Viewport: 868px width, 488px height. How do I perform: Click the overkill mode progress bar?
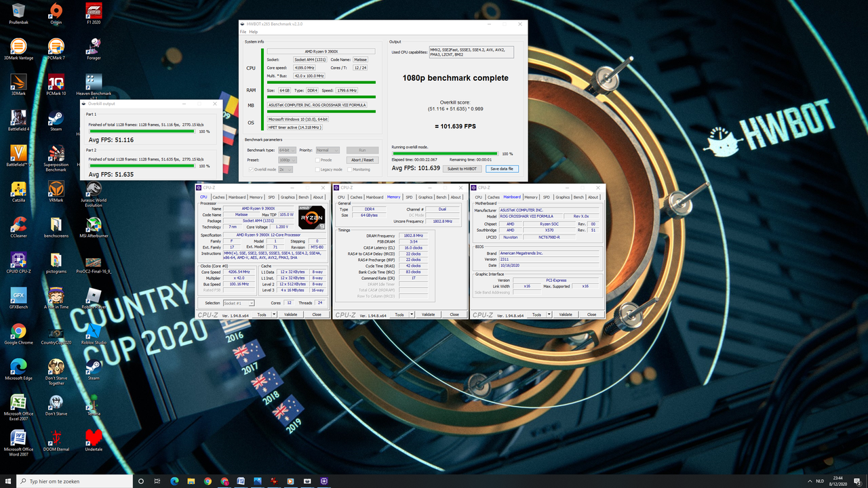tap(445, 154)
